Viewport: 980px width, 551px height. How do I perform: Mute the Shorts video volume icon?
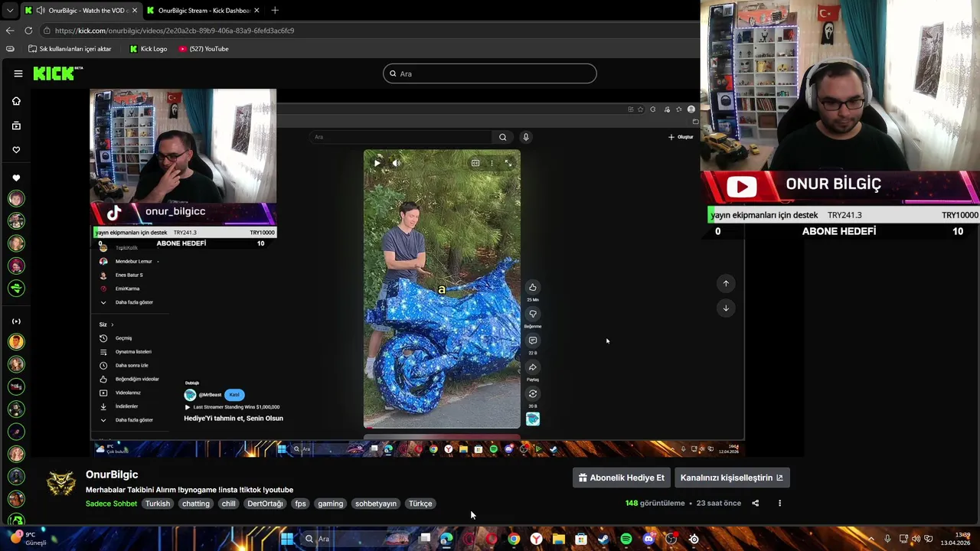coord(396,163)
